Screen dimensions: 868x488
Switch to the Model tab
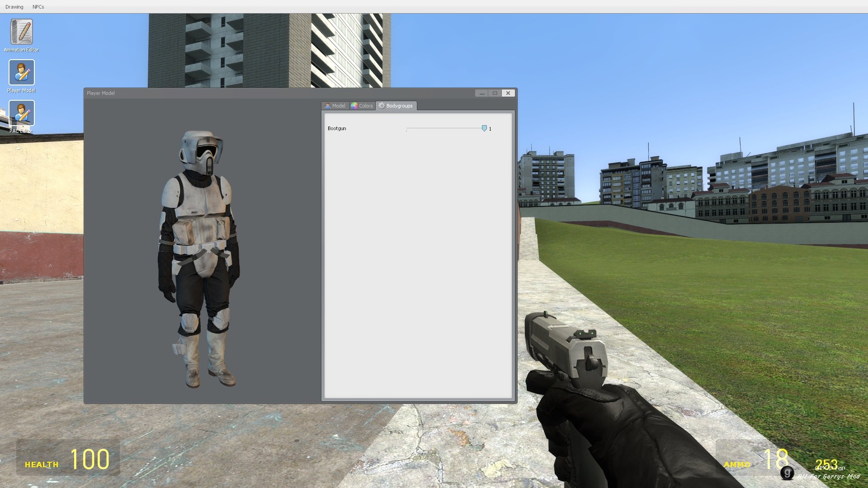(x=335, y=106)
